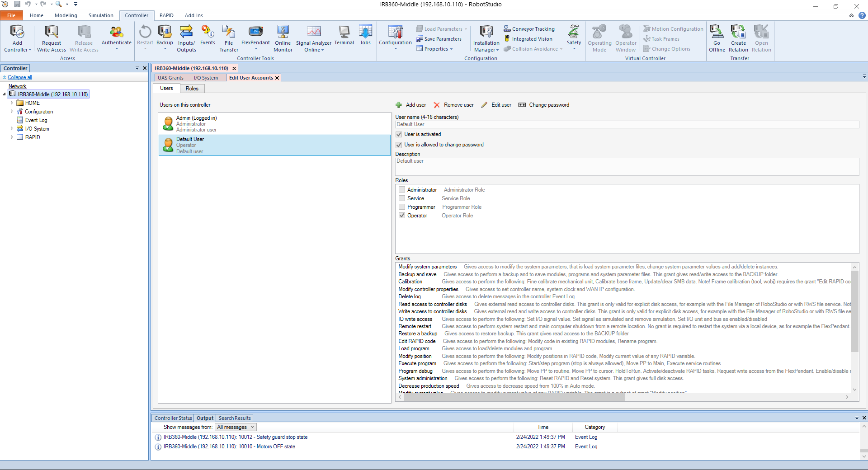868x470 pixels.
Task: Open Installation Manager dropdown arrow
Action: [497, 50]
